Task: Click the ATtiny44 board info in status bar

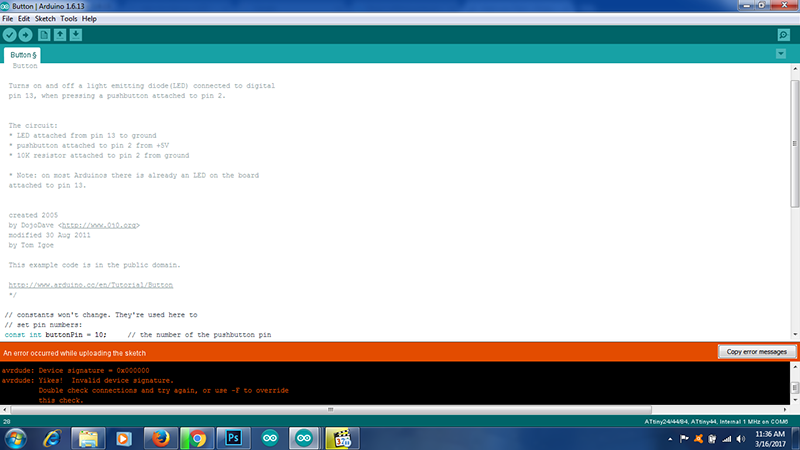Action: coord(716,422)
